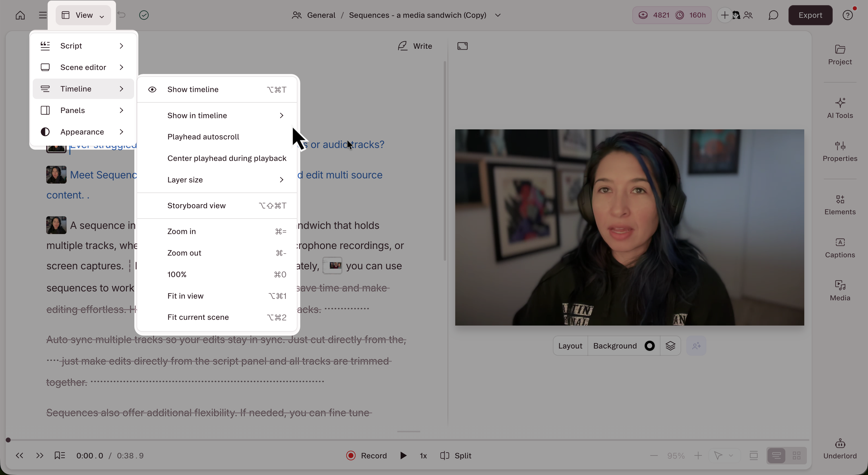Expand the Layer size submenu
The image size is (868, 475).
coord(217,180)
